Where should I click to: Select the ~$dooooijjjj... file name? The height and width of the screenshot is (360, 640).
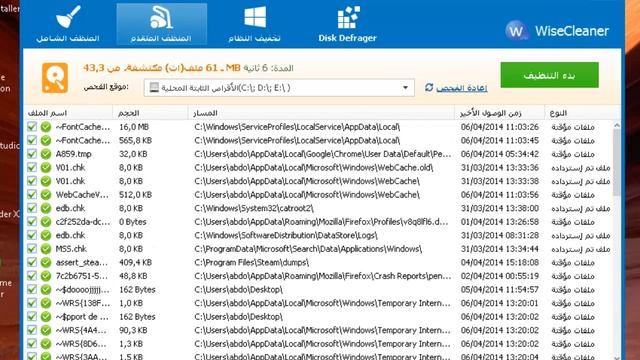pos(82,289)
